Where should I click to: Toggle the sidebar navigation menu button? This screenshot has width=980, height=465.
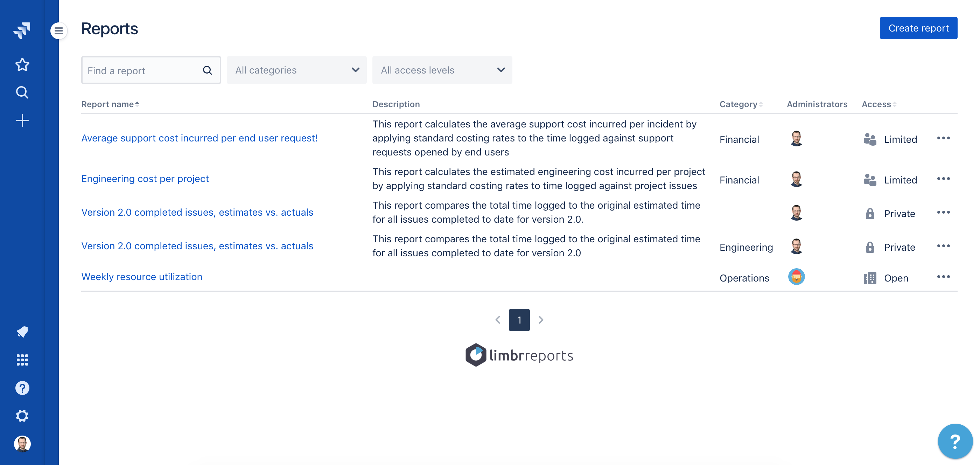[58, 30]
